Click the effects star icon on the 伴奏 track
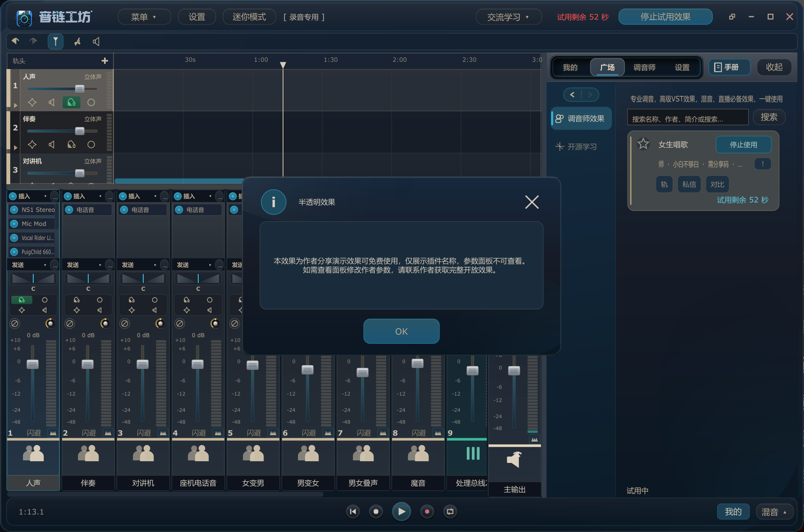 pyautogui.click(x=32, y=145)
